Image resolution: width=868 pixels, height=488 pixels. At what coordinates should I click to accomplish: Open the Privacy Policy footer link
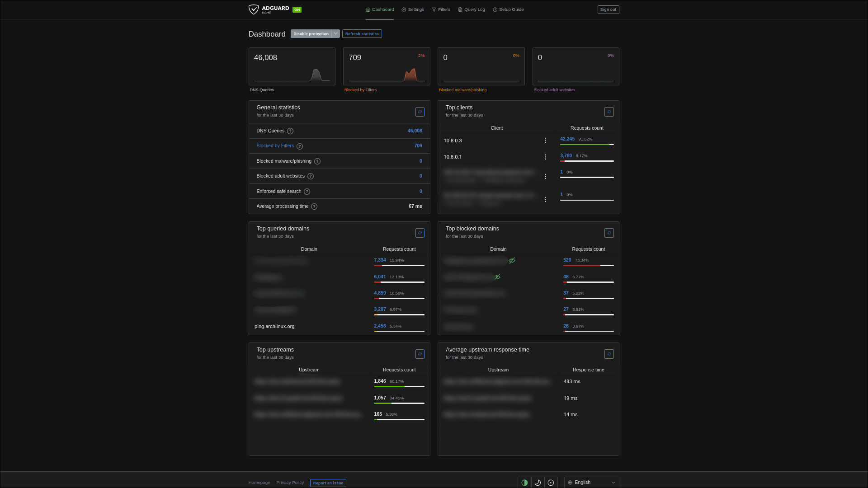click(x=290, y=483)
